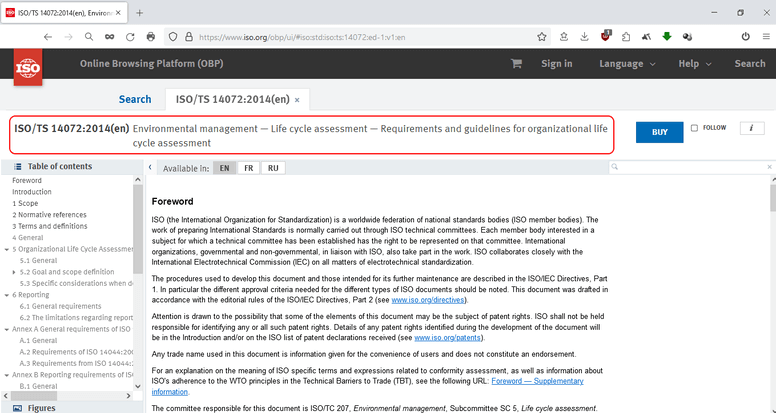Open the www.iso.org/patents link

pos(447,338)
